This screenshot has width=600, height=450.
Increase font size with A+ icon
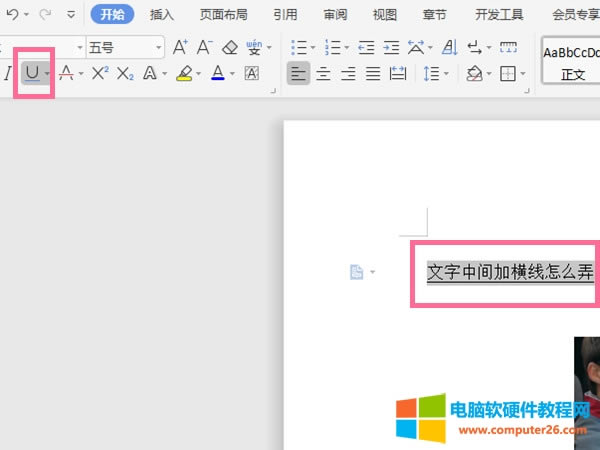pos(180,47)
